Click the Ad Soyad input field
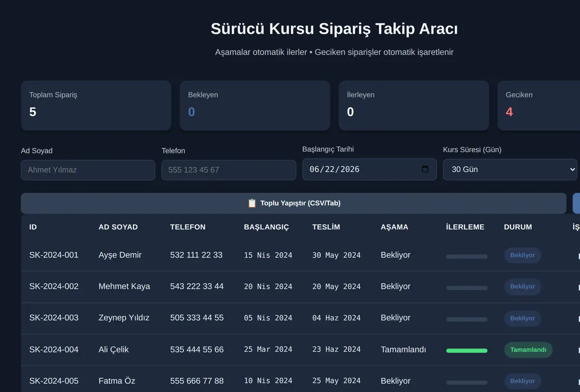580x392 pixels. 88,170
